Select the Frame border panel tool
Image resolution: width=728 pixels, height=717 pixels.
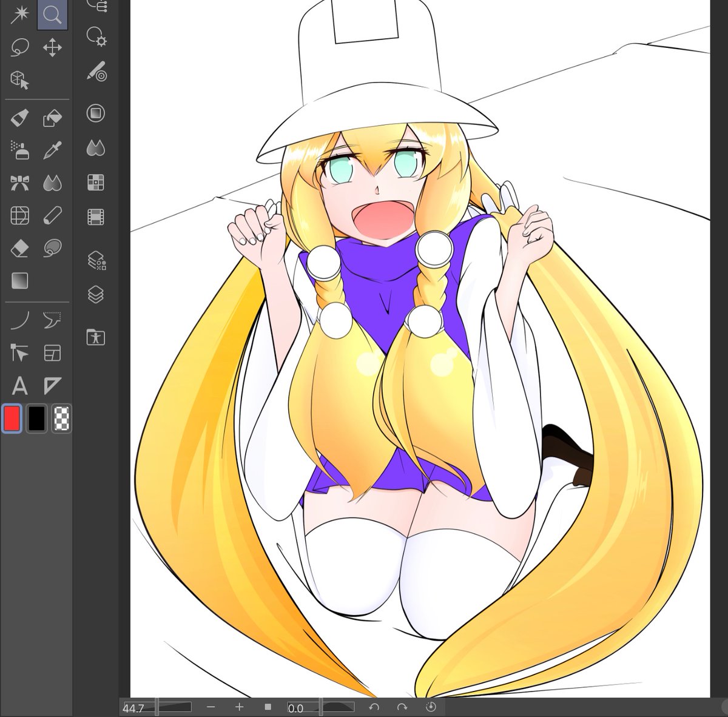click(52, 352)
